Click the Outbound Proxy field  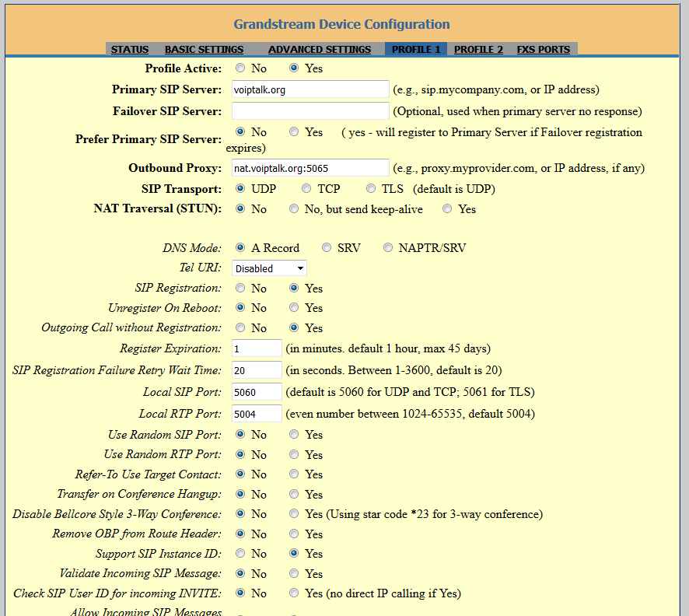(310, 168)
